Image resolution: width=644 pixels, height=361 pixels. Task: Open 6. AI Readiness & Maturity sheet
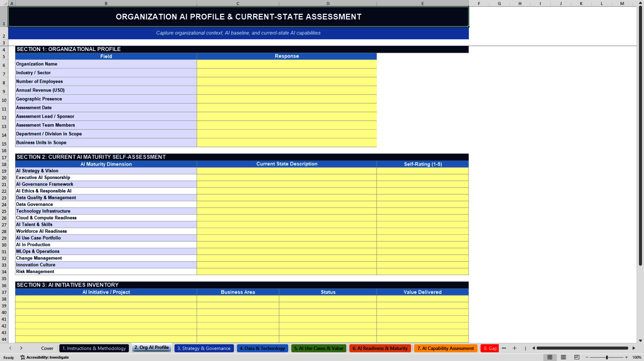380,348
